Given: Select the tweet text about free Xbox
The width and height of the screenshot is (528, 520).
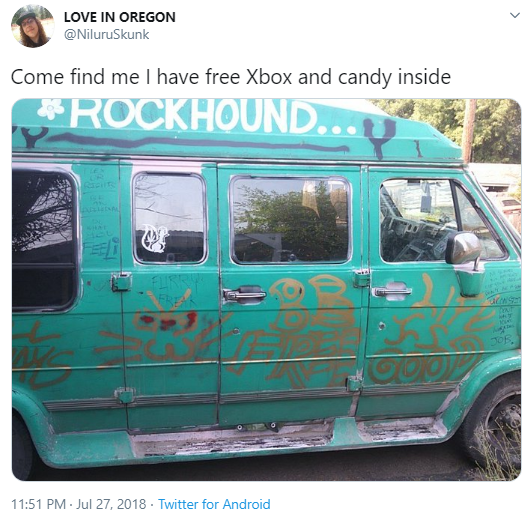Looking at the screenshot, I should [231, 77].
